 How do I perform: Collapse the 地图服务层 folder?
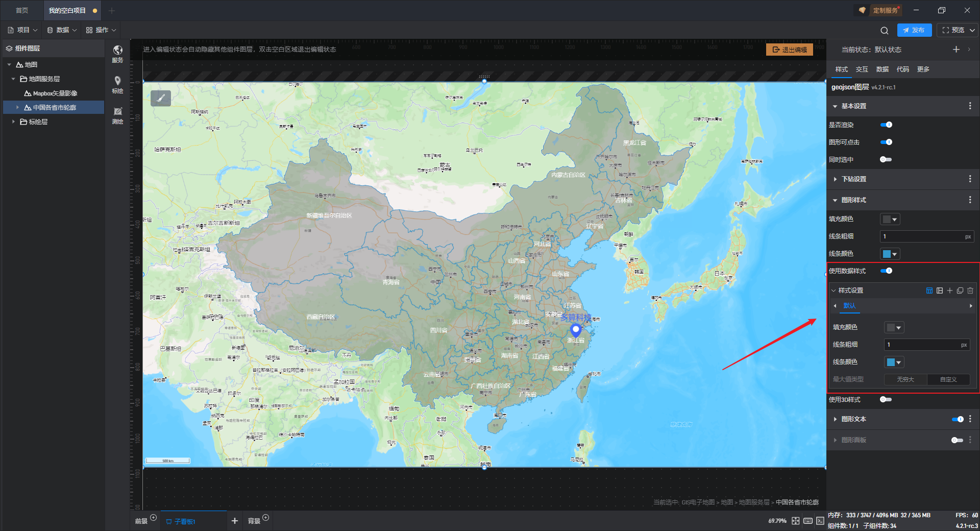[13, 79]
